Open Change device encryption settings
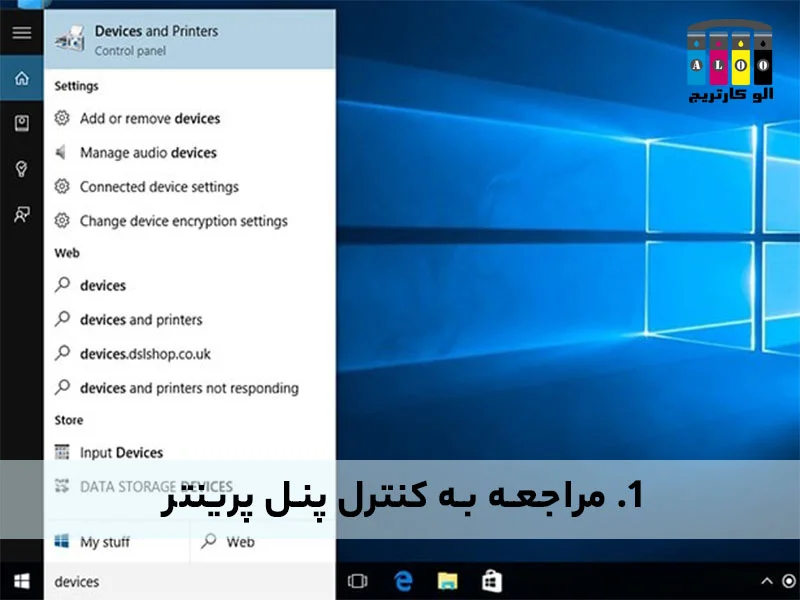Screen dimensions: 800x600 pyautogui.click(x=190, y=221)
